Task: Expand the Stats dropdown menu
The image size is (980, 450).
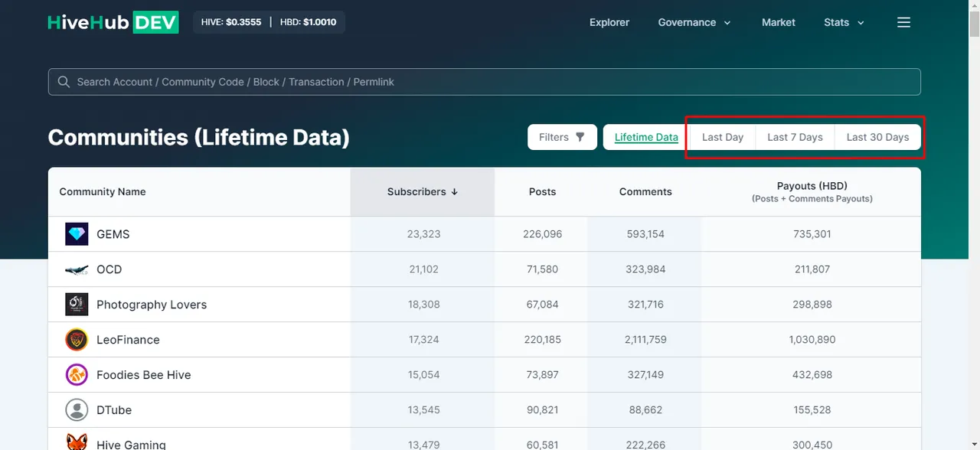Action: 844,22
